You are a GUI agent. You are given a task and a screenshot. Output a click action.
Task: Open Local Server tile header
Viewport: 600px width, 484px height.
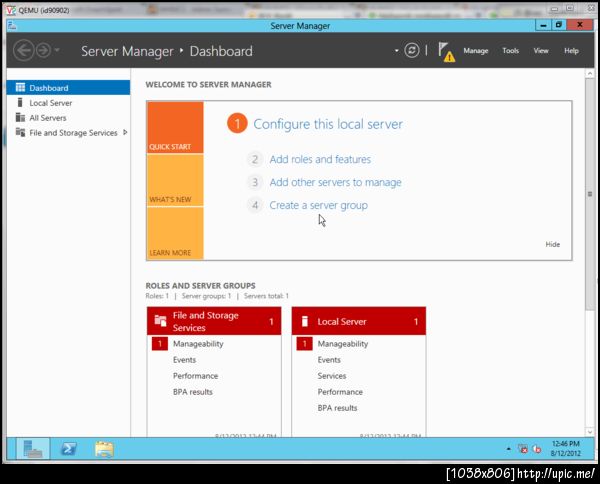point(359,321)
